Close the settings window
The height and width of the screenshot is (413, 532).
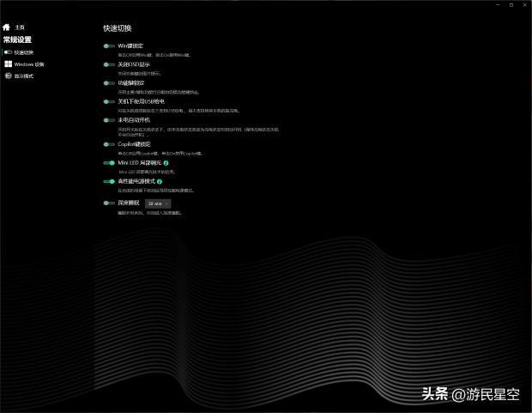(x=524, y=5)
